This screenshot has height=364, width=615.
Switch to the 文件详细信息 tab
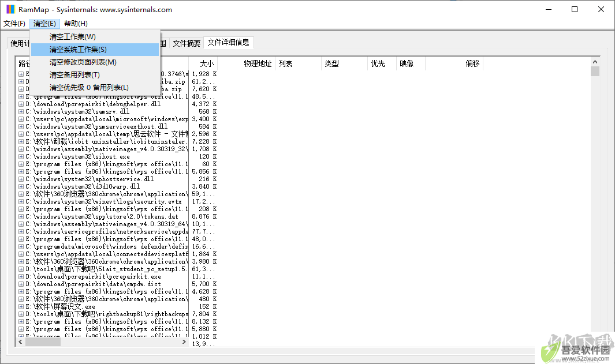point(228,42)
